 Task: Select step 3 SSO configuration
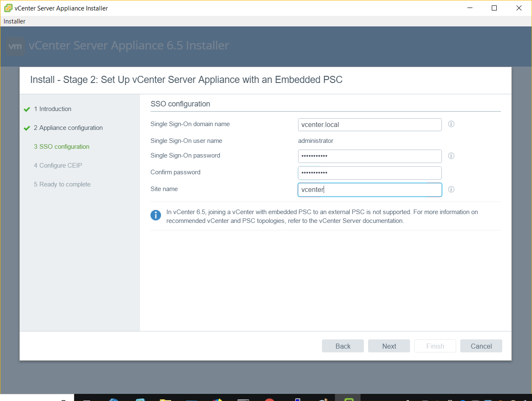pos(62,147)
